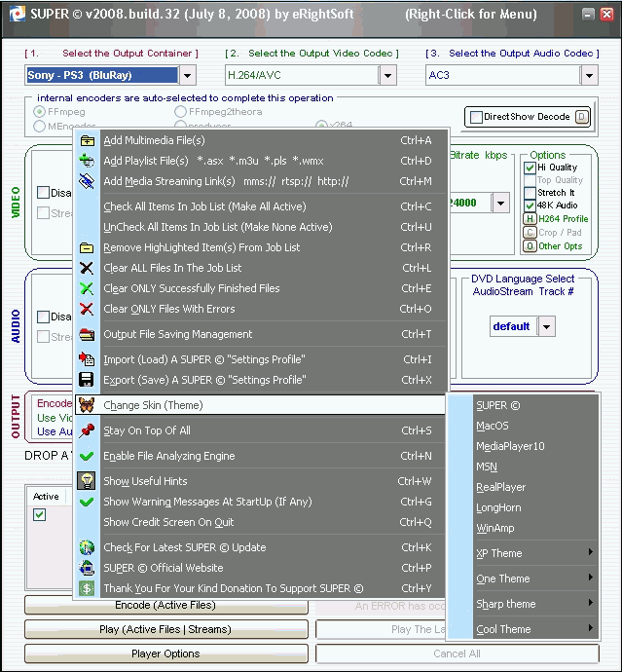The width and height of the screenshot is (622, 672).
Task: Choose the MediaPlayer10 skin
Action: point(510,446)
